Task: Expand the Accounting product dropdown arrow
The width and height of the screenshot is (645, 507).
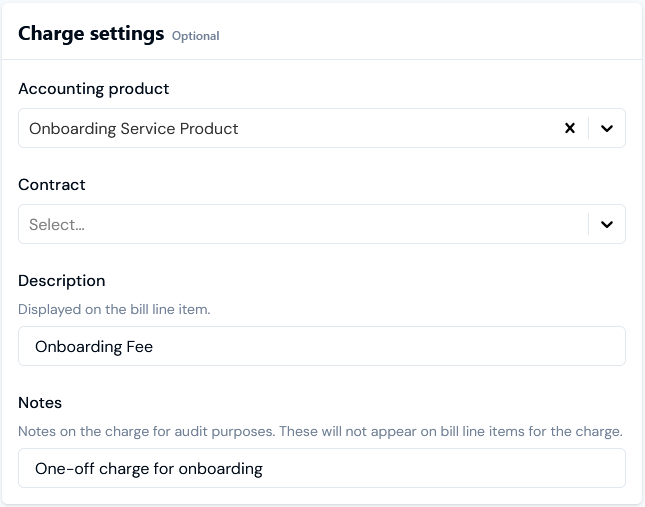Action: tap(607, 128)
